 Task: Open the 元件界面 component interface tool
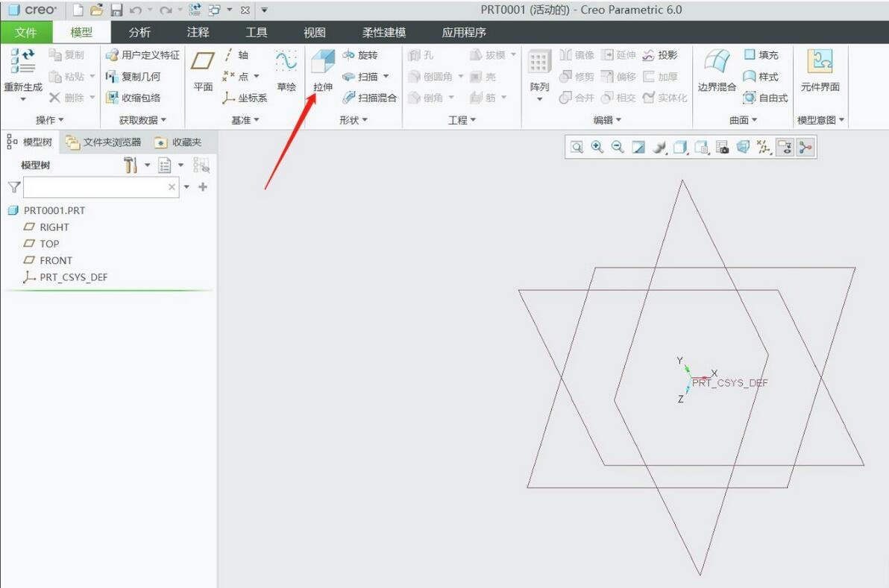(x=820, y=70)
